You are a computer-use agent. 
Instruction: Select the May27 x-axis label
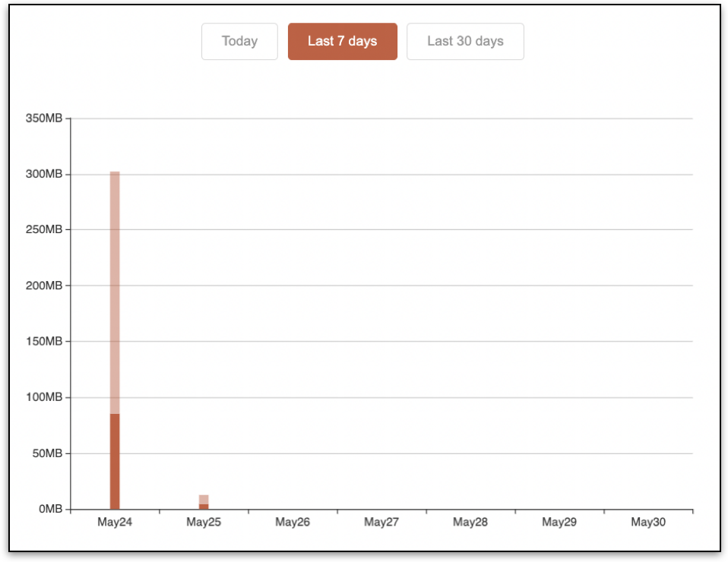381,522
